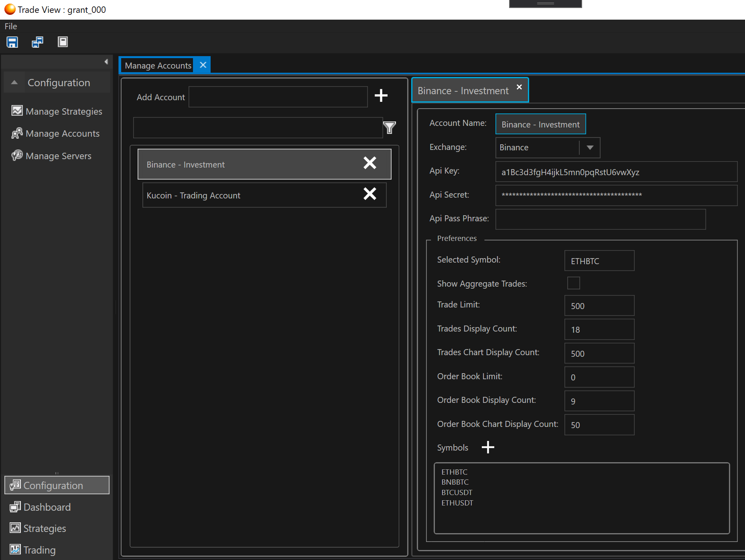Close the Binance - Investment detail tab
This screenshot has height=560, width=745.
pyautogui.click(x=519, y=87)
